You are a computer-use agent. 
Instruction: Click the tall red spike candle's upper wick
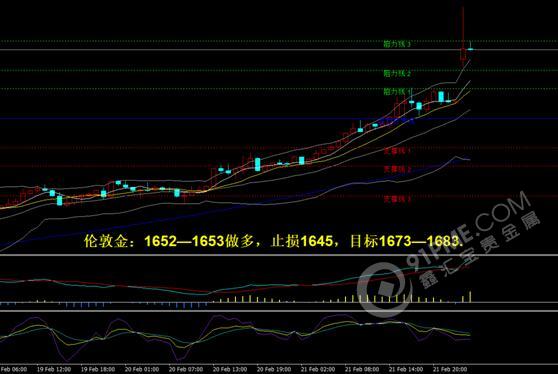pos(463,27)
